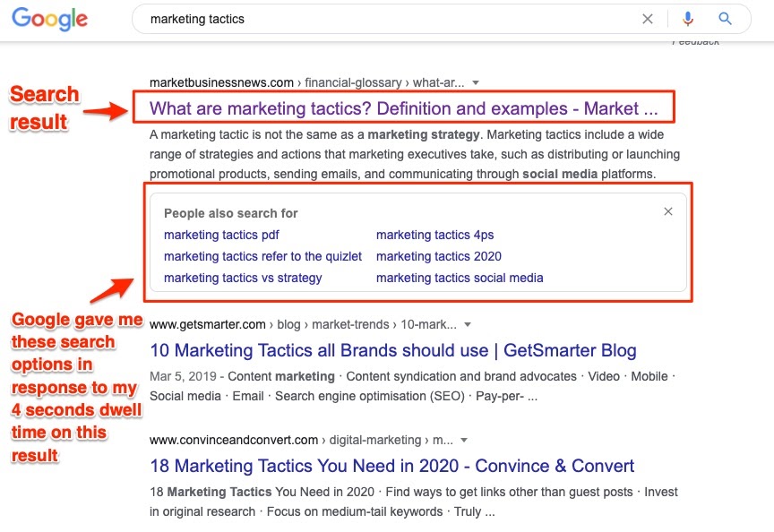The image size is (774, 532).
Task: Select 'marketing tactics social media' suggestion
Action: (460, 279)
